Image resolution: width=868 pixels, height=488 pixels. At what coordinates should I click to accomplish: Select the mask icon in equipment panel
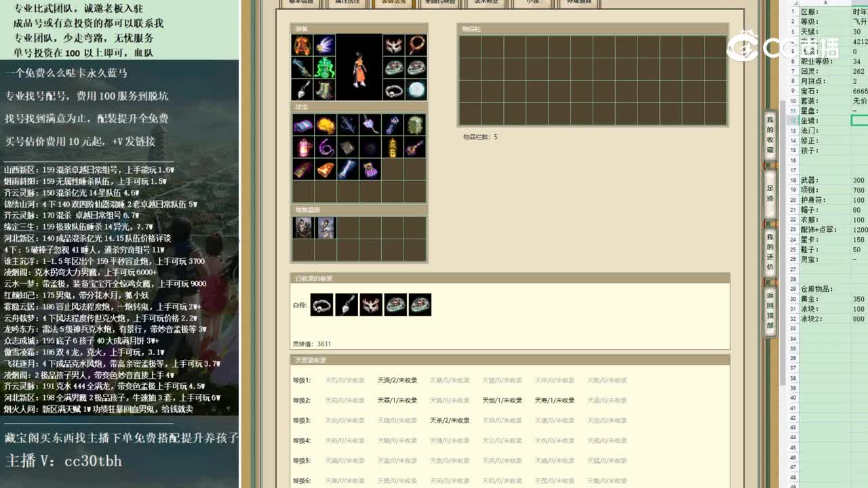click(x=394, y=45)
